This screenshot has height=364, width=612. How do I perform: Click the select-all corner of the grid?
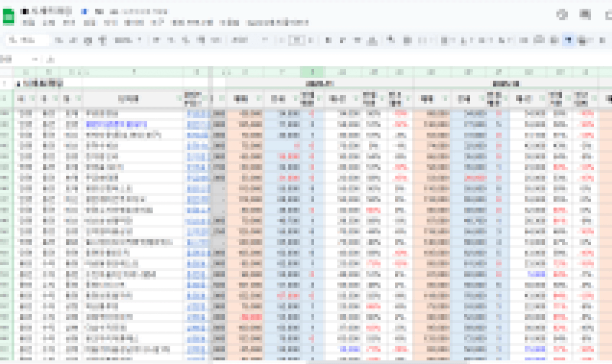coord(7,72)
